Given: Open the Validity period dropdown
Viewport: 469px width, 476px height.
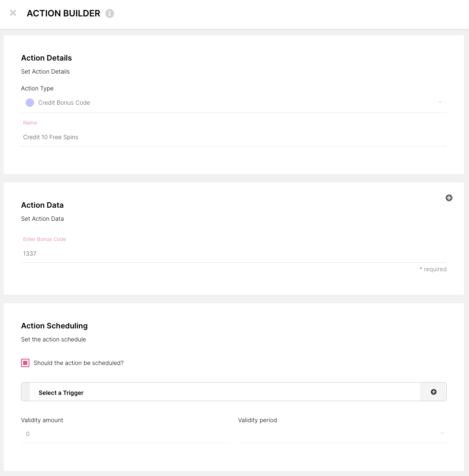Looking at the screenshot, I should pyautogui.click(x=342, y=434).
